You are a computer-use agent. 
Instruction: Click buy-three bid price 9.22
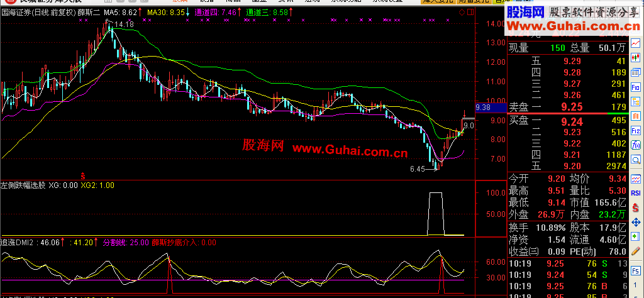click(572, 144)
